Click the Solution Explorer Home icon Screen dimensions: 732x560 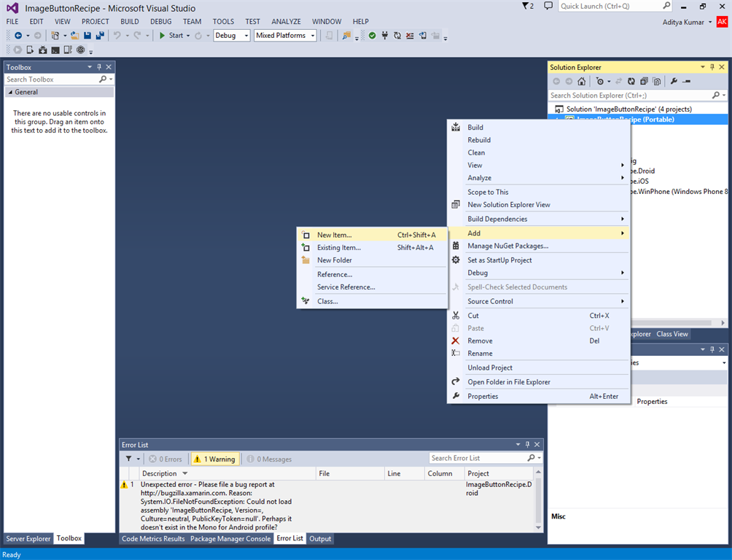(581, 81)
